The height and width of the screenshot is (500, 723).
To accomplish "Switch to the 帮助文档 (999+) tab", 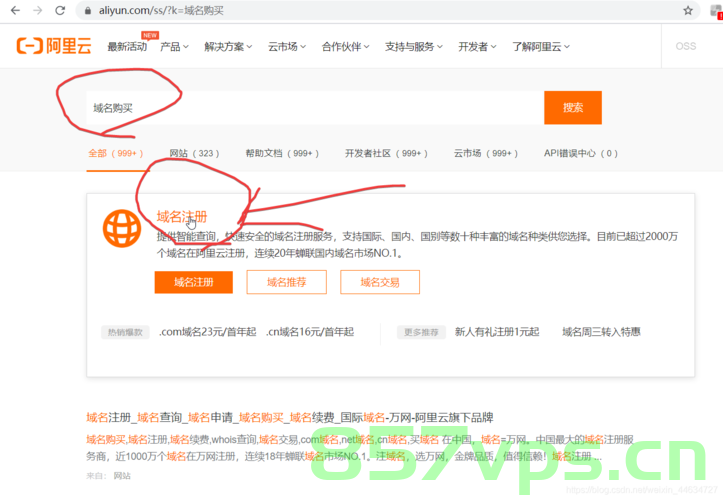I will point(282,154).
